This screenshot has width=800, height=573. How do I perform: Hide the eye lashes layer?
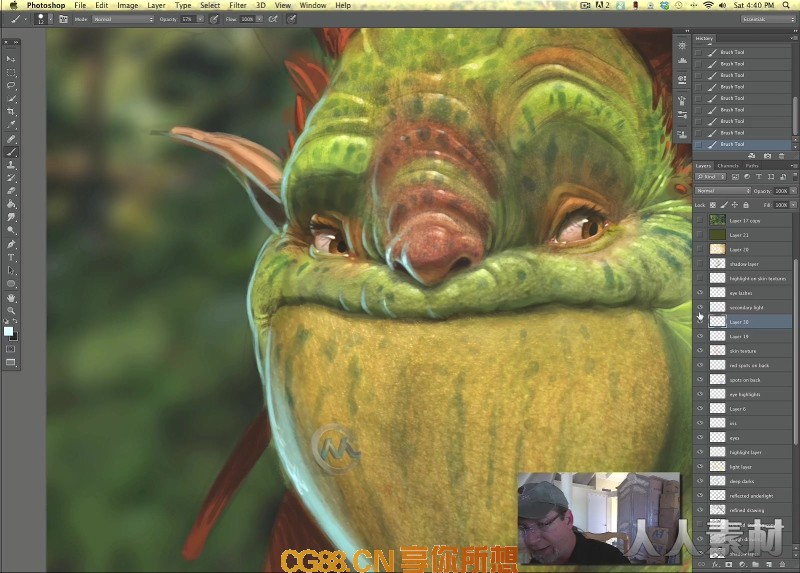[x=700, y=293]
